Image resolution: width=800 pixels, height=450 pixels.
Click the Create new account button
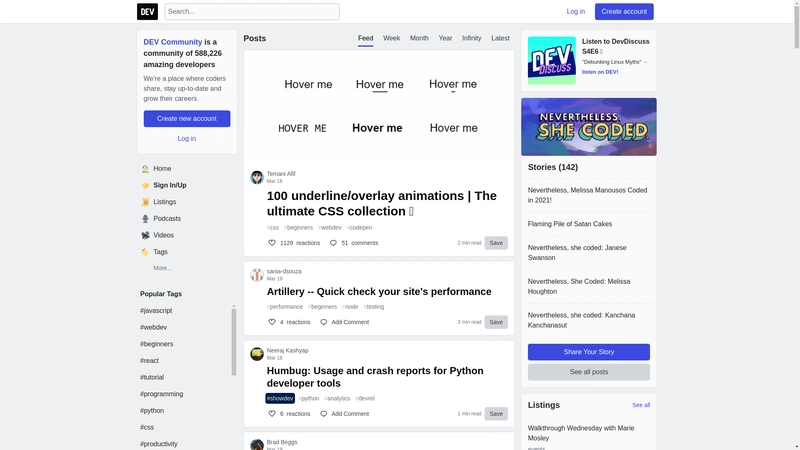pos(187,118)
